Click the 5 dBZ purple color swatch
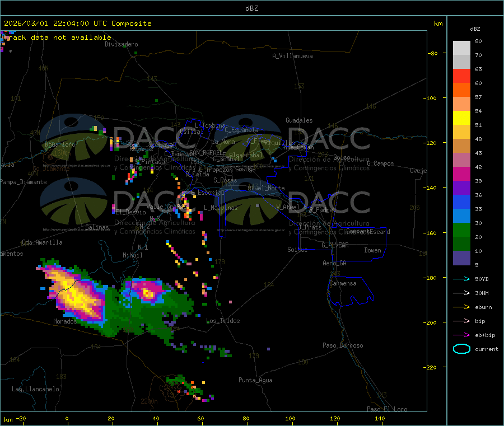 tap(461, 258)
